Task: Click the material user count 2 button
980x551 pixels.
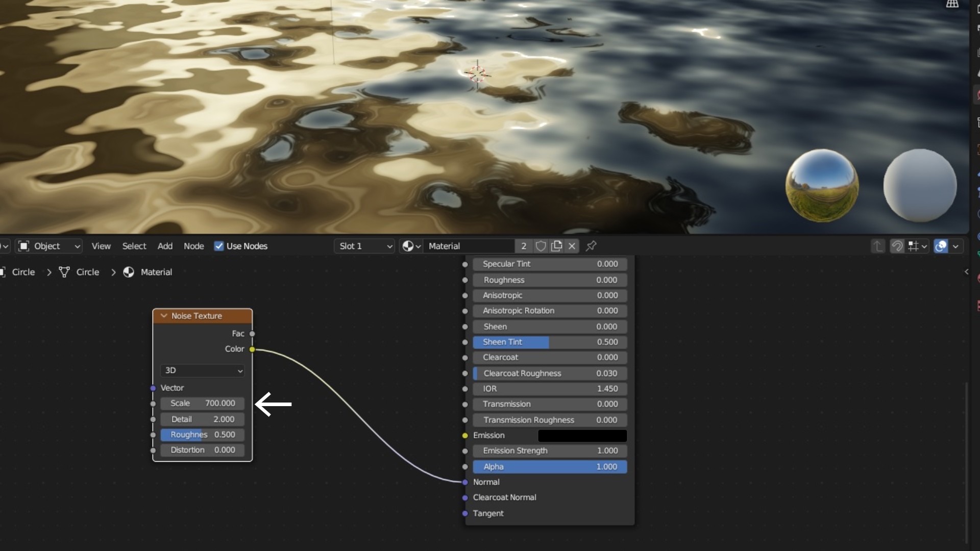Action: (523, 246)
